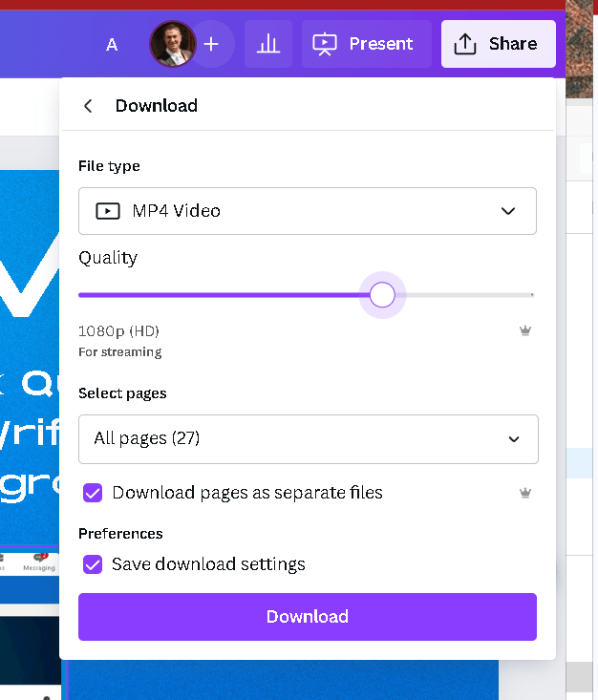Toggle Save download settings checkbox
598x700 pixels.
point(93,564)
